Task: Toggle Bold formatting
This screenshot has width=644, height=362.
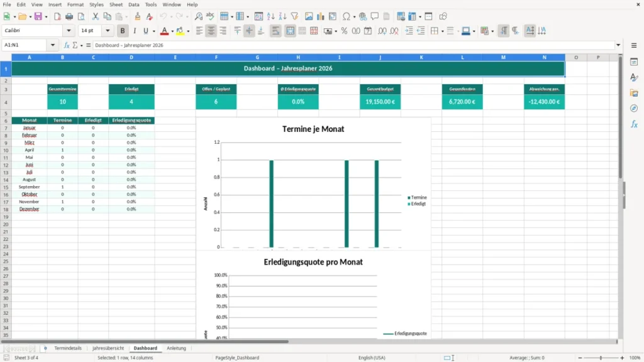Action: 123,31
